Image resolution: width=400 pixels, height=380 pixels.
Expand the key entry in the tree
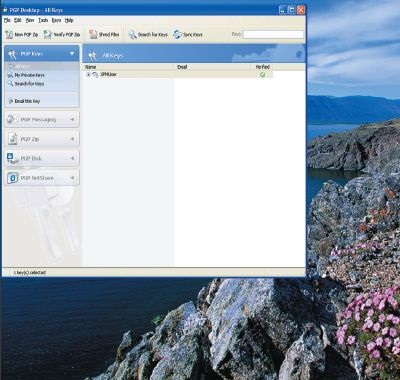tap(89, 75)
